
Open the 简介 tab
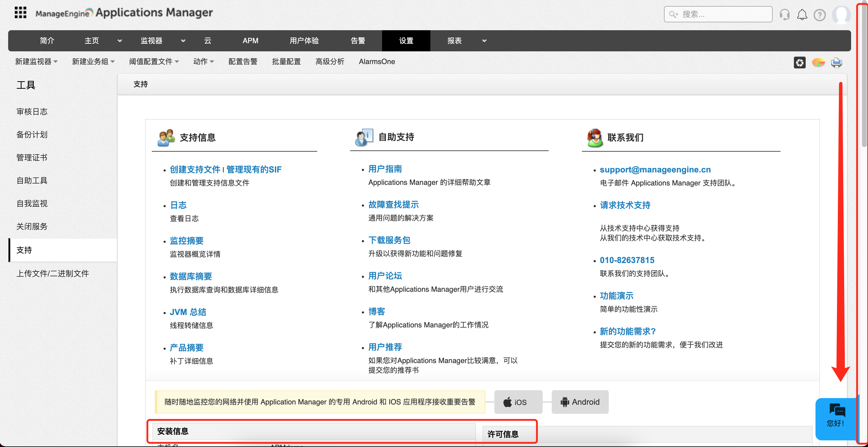pyautogui.click(x=47, y=41)
